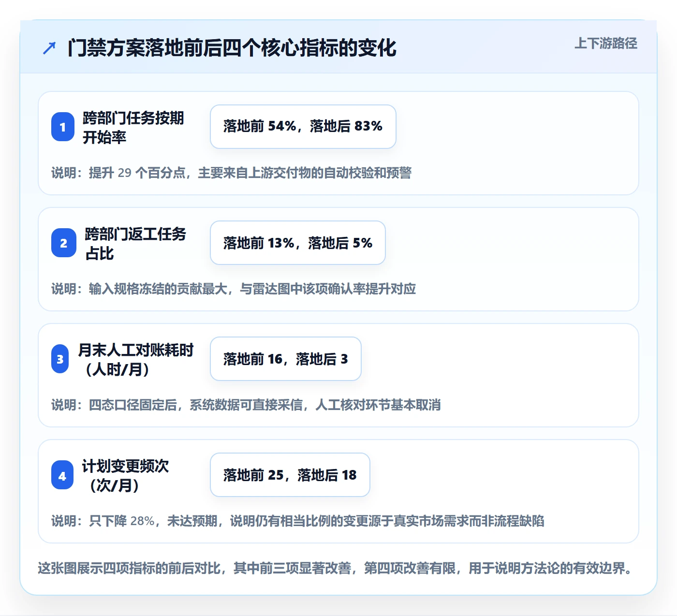Click the number 2 badge icon
This screenshot has width=677, height=616.
coord(64,243)
